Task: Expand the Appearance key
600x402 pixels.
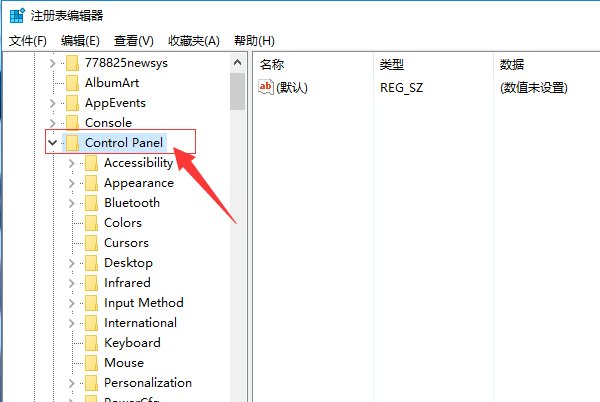Action: click(x=72, y=183)
